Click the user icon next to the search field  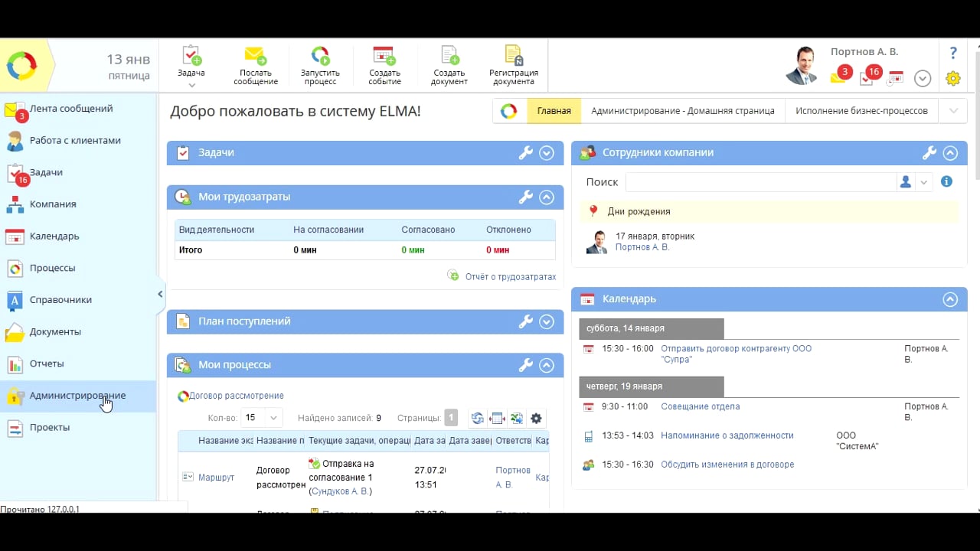coord(906,182)
